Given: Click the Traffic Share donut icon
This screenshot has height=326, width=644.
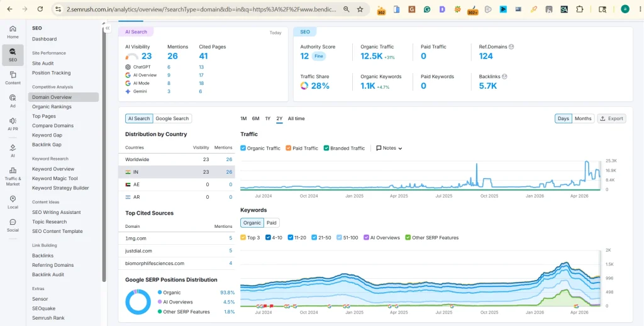Looking at the screenshot, I should 304,86.
